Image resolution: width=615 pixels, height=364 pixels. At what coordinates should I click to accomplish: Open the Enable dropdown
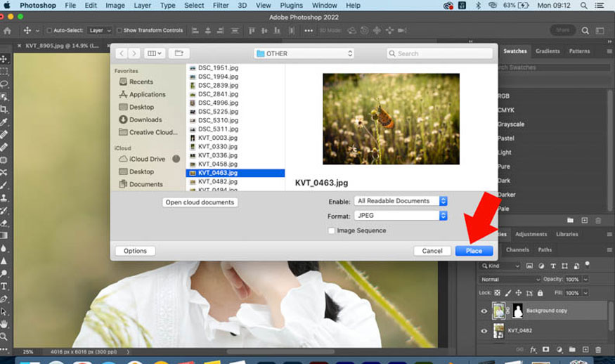click(401, 201)
